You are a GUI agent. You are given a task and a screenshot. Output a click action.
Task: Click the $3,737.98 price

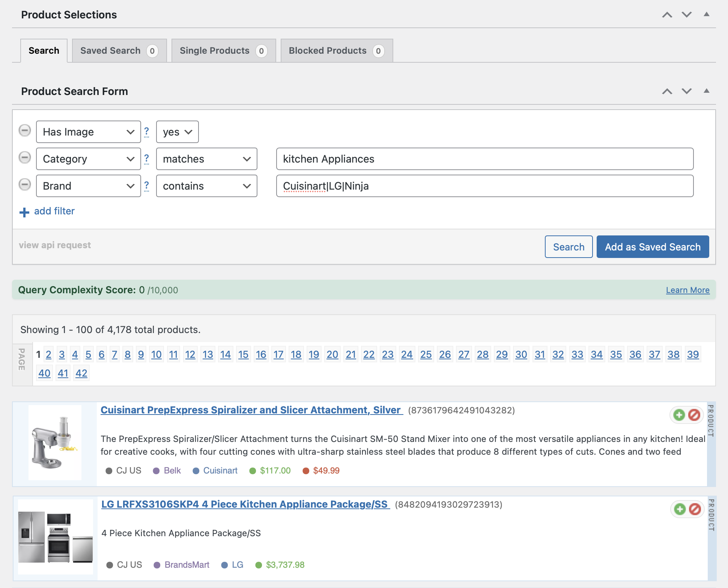[x=285, y=565]
